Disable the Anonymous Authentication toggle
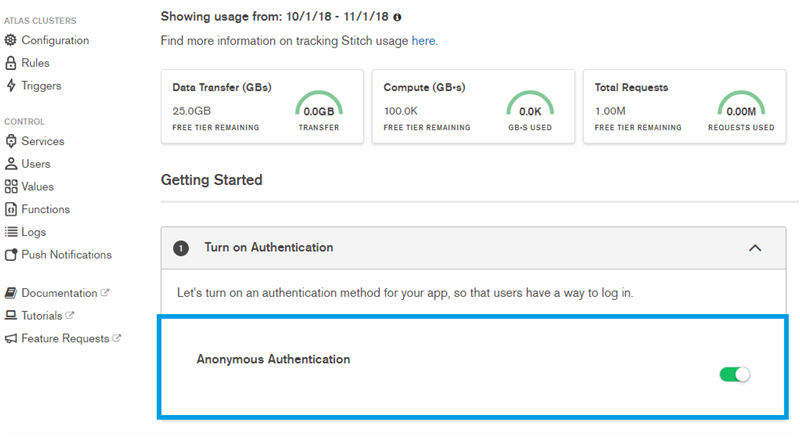This screenshot has height=438, width=800. point(734,374)
